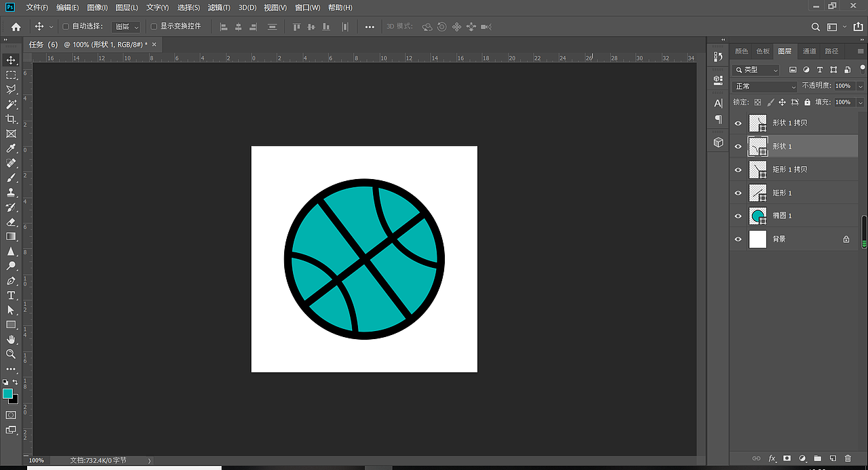Open the History panel icon
The width and height of the screenshot is (868, 470).
(718, 57)
